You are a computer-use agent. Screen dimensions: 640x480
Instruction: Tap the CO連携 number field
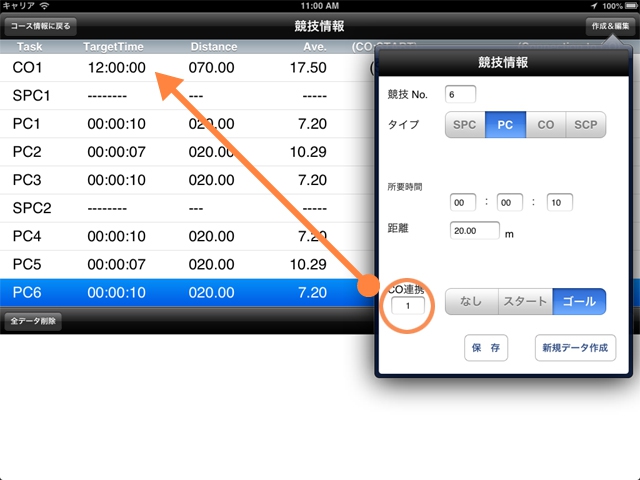click(x=407, y=306)
